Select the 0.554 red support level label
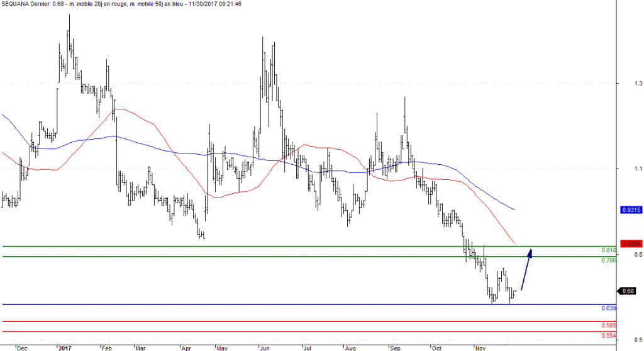 click(x=608, y=335)
